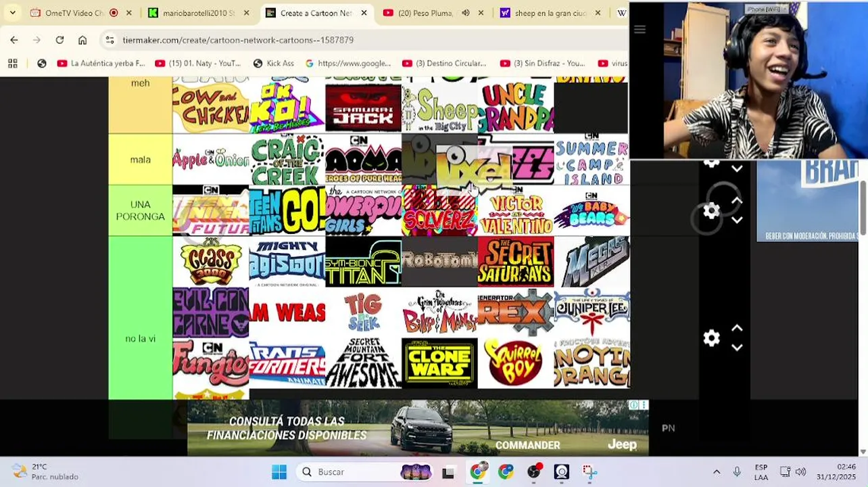The image size is (868, 487).
Task: Close the OmeTV Video Chat tab
Action: coord(129,13)
